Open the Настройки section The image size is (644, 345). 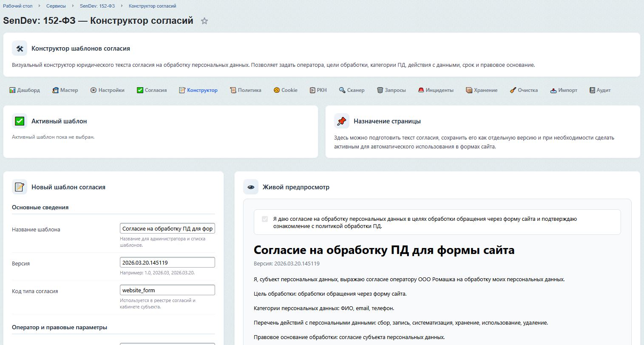(x=93, y=90)
